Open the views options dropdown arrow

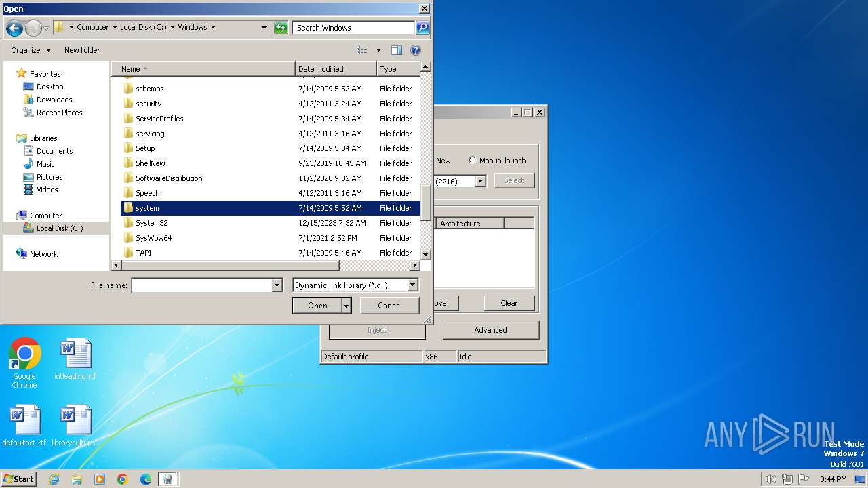point(378,50)
